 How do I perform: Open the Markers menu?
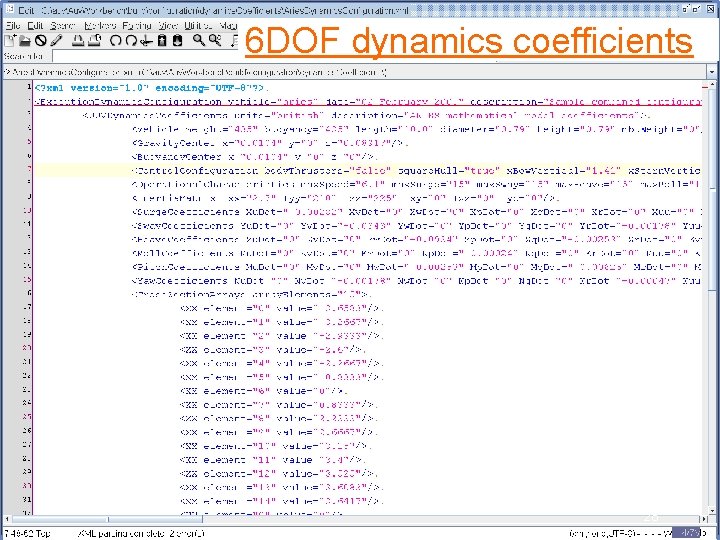tap(100, 26)
